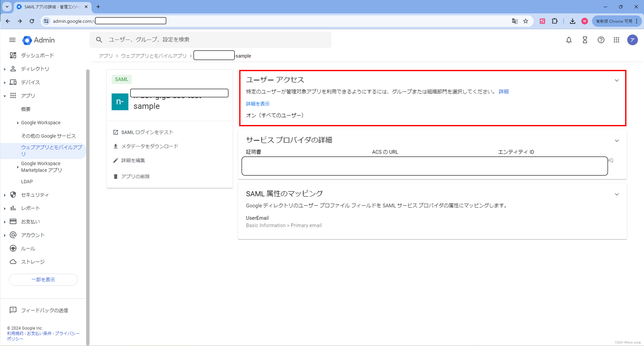This screenshot has height=346, width=644.
Task: Focus the ユーザー、グループ、設定を検索 field
Action: (x=210, y=40)
